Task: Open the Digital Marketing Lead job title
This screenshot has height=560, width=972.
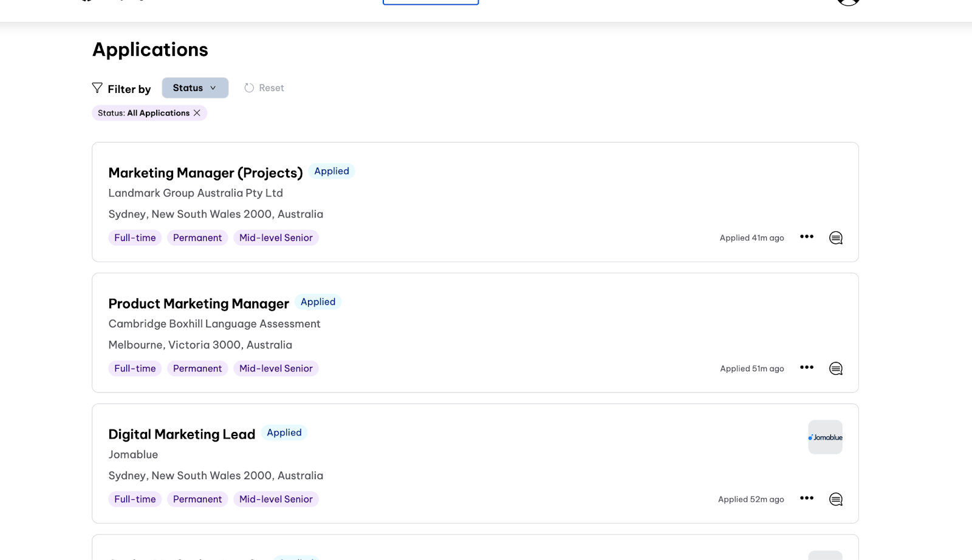Action: 182,434
